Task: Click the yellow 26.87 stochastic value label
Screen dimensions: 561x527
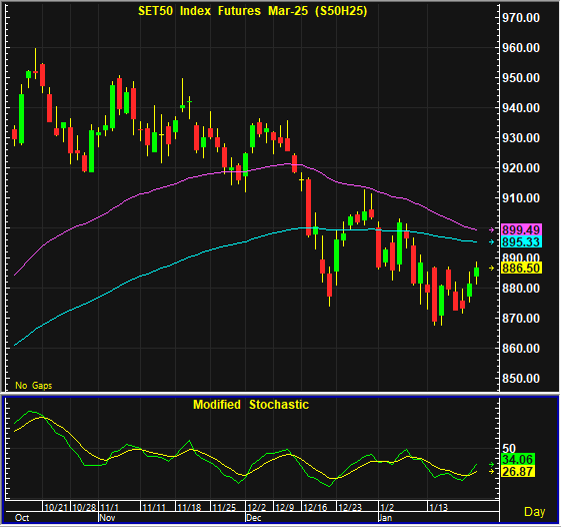Action: (518, 472)
